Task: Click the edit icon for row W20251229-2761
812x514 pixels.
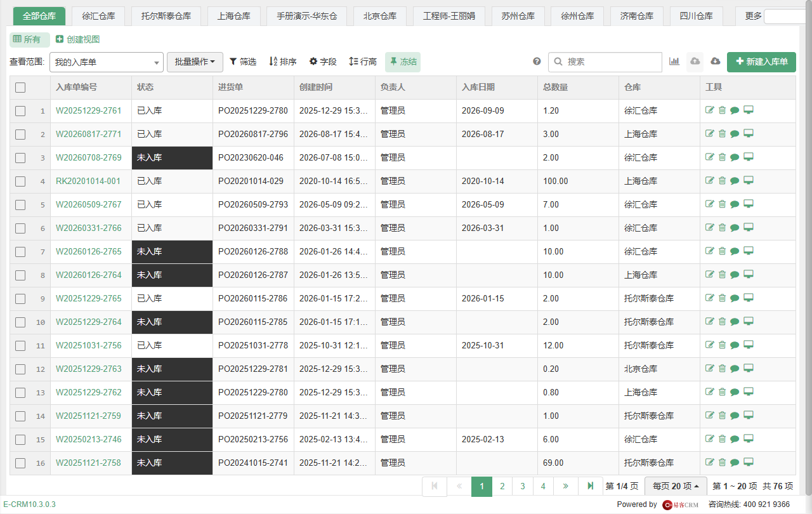Action: click(x=710, y=110)
